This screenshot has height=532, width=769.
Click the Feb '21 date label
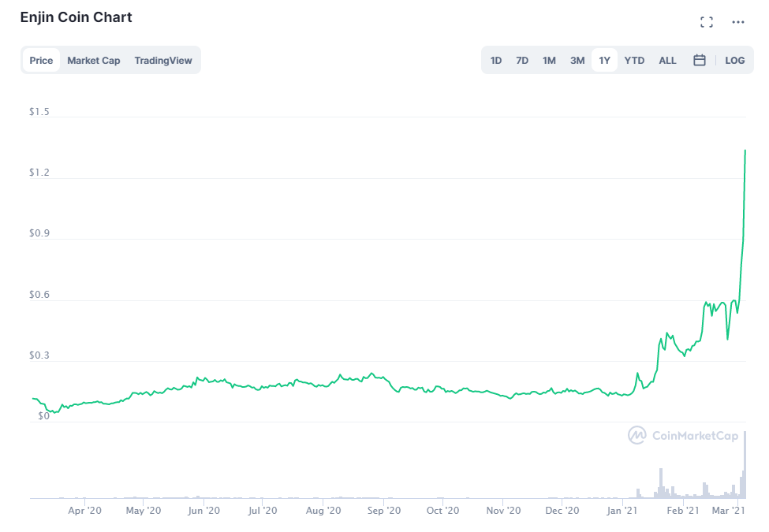click(x=683, y=511)
